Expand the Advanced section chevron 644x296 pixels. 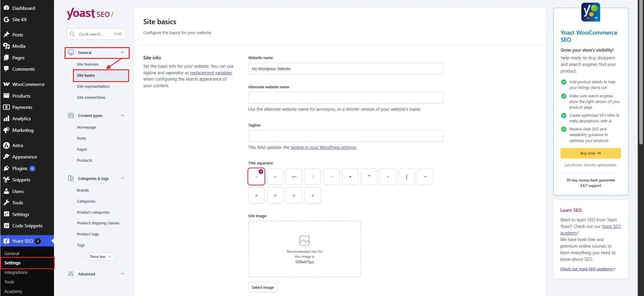tap(122, 274)
